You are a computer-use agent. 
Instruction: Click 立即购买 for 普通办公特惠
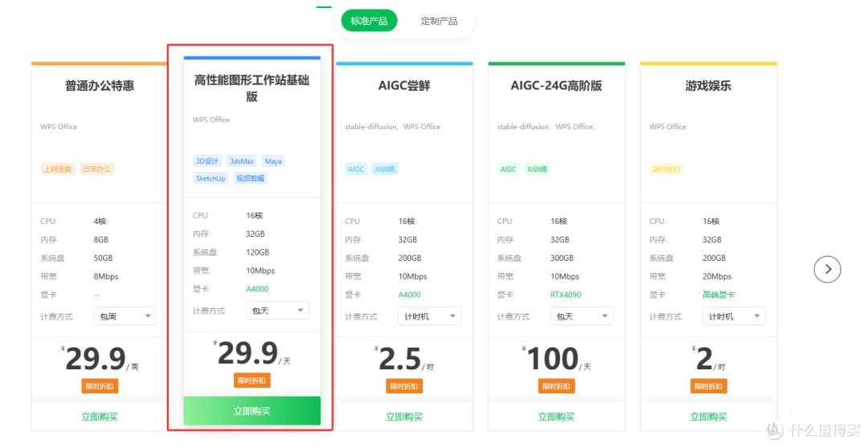pos(100,417)
